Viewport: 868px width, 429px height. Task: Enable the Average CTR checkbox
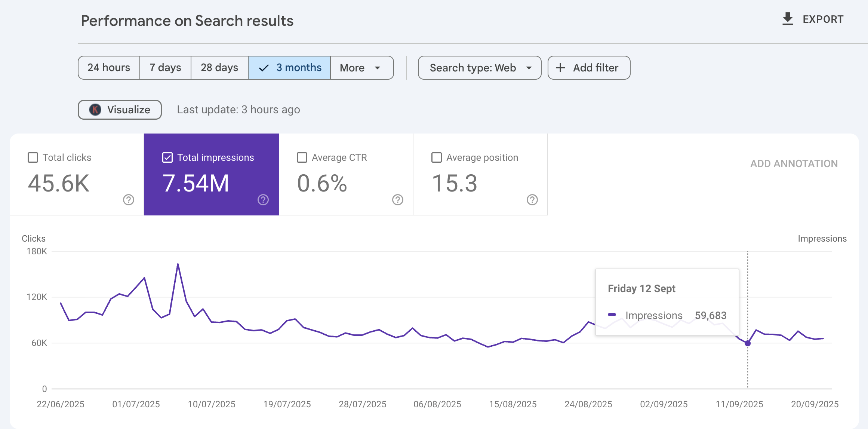[x=302, y=157]
